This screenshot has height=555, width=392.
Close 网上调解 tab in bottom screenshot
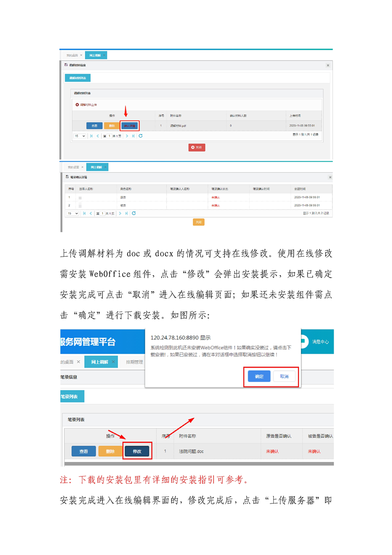[113, 362]
